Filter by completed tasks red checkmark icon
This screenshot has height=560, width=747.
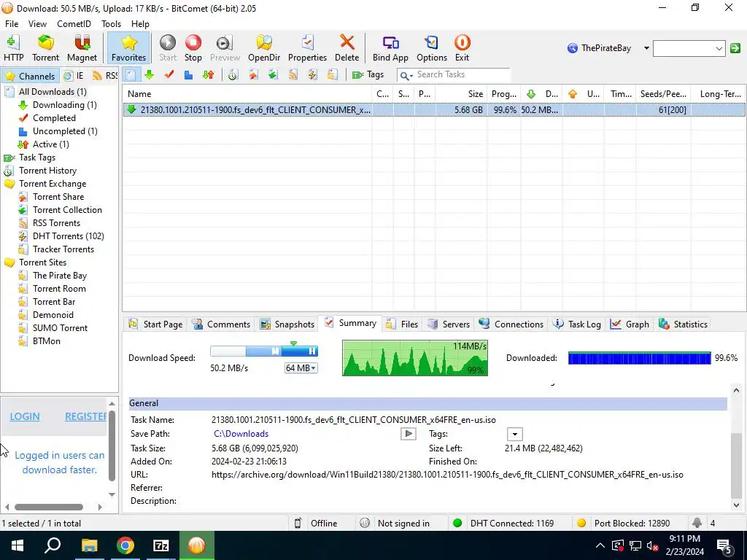[169, 75]
